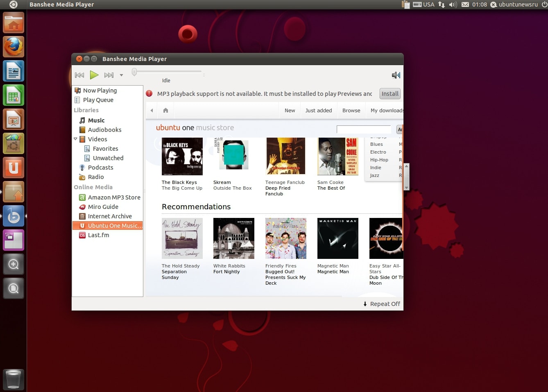The image size is (548, 392).
Task: Focus Banshee icon in the launcher
Action: coord(14,216)
